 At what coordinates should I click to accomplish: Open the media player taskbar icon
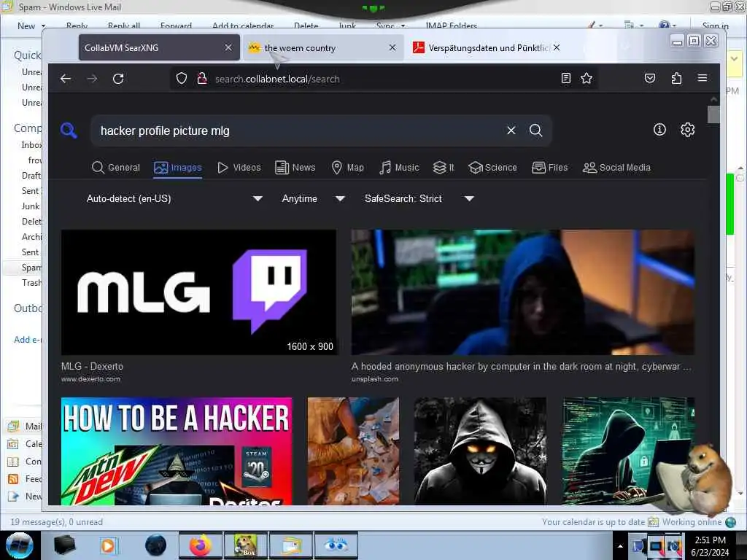[x=108, y=545]
